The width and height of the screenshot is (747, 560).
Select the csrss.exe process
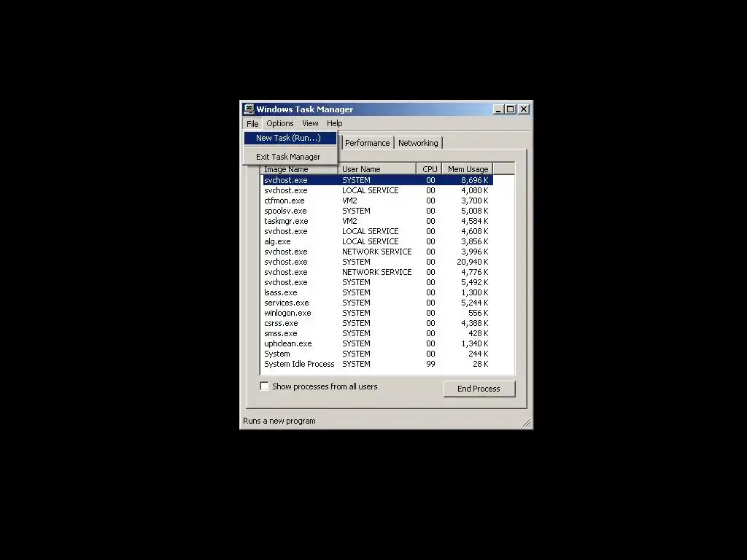click(377, 323)
